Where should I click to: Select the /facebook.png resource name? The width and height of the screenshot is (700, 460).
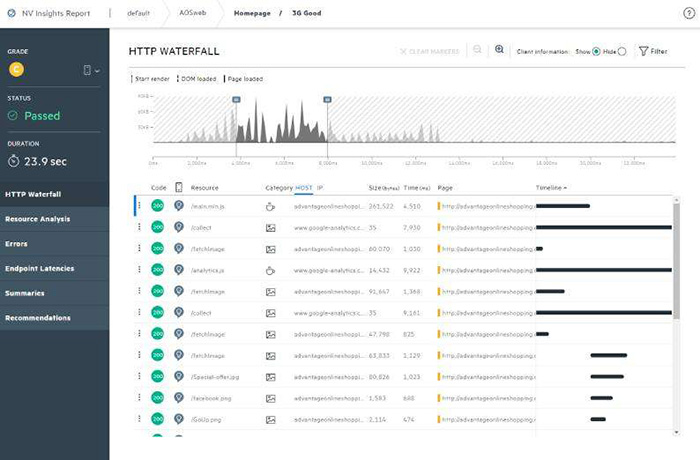click(211, 398)
